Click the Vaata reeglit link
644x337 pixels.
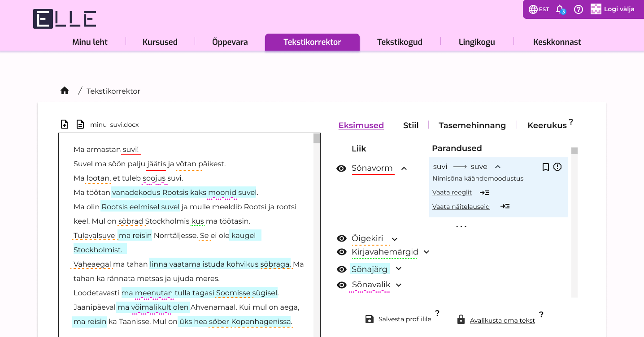coord(452,193)
